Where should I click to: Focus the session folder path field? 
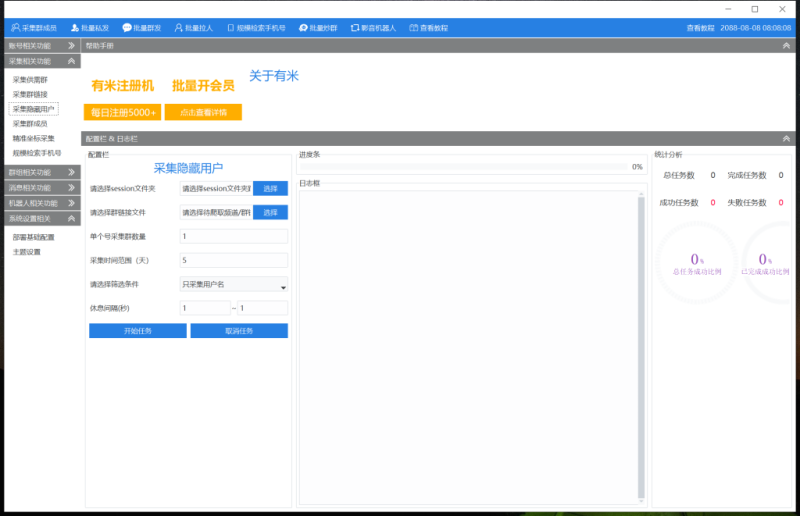[x=216, y=188]
